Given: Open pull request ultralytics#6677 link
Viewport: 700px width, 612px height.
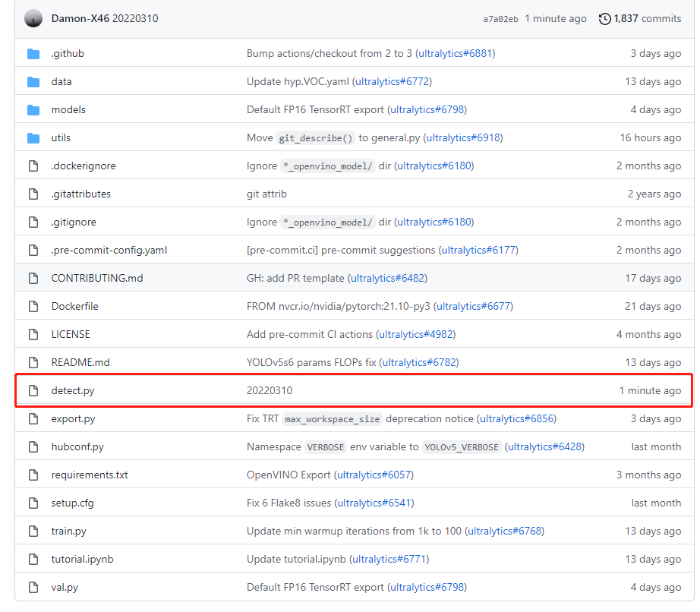Looking at the screenshot, I should (473, 307).
